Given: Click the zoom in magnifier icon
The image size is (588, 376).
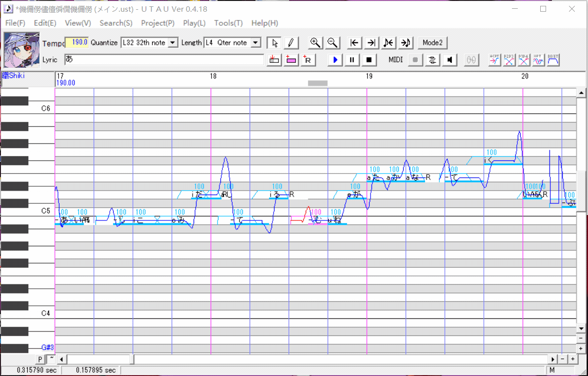Looking at the screenshot, I should (x=315, y=43).
